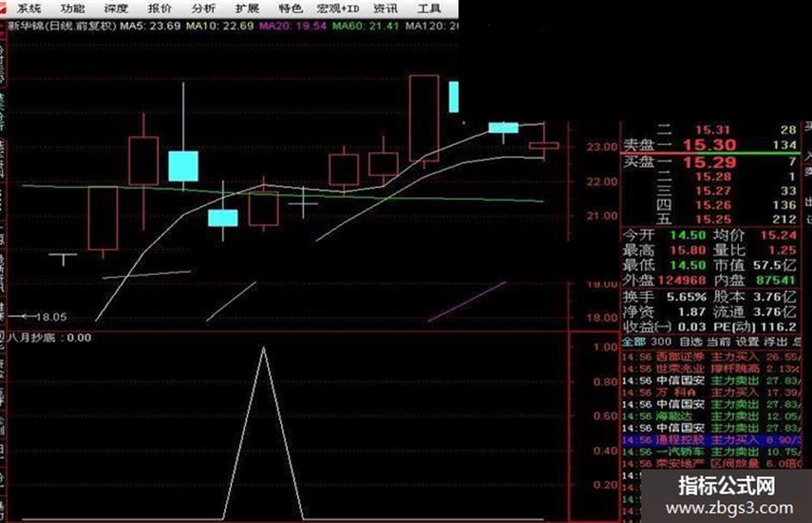Open the 系统 menu
The image size is (812, 523).
click(x=29, y=9)
